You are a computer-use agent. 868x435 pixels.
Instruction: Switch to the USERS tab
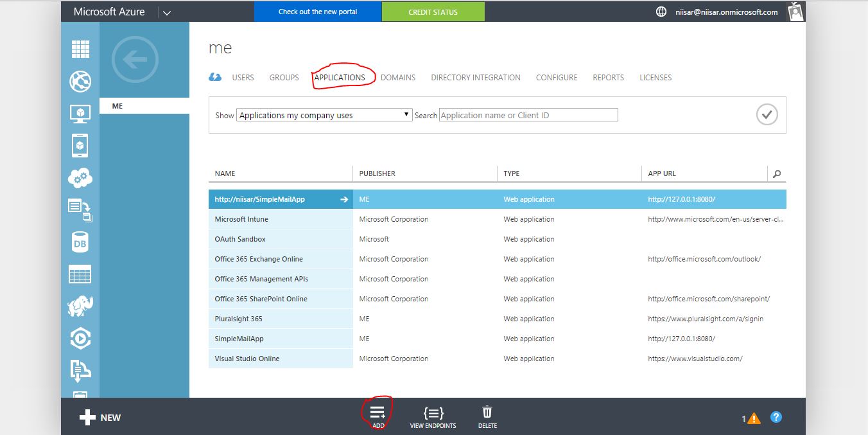click(x=243, y=77)
